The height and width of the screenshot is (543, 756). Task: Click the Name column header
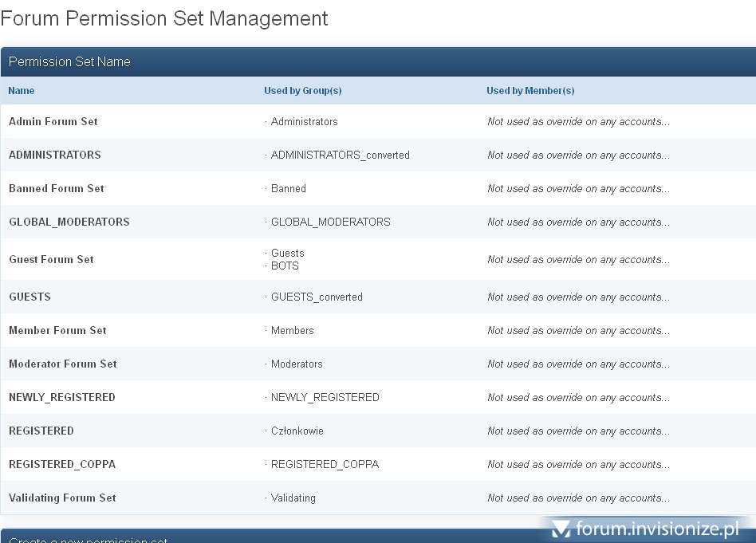coord(22,91)
